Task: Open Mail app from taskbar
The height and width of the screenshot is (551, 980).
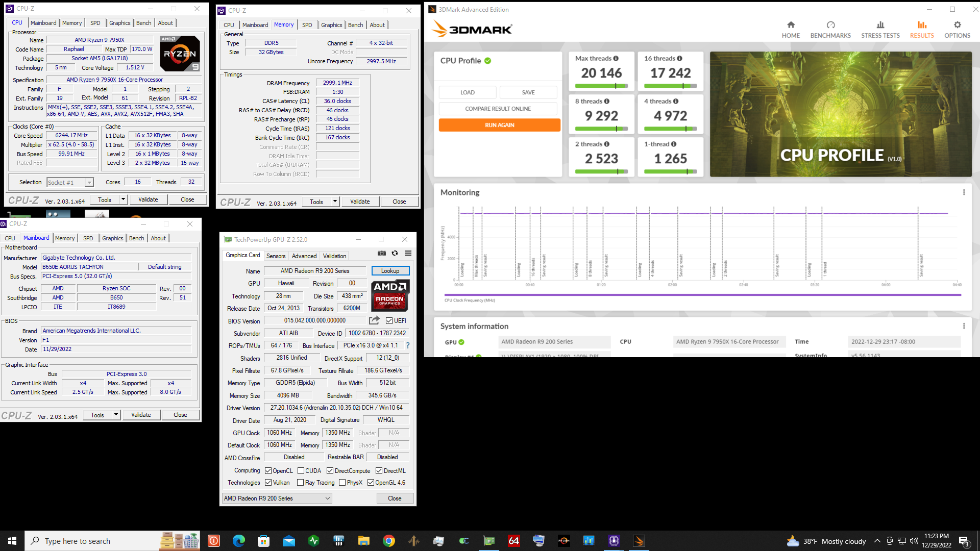Action: click(x=288, y=541)
